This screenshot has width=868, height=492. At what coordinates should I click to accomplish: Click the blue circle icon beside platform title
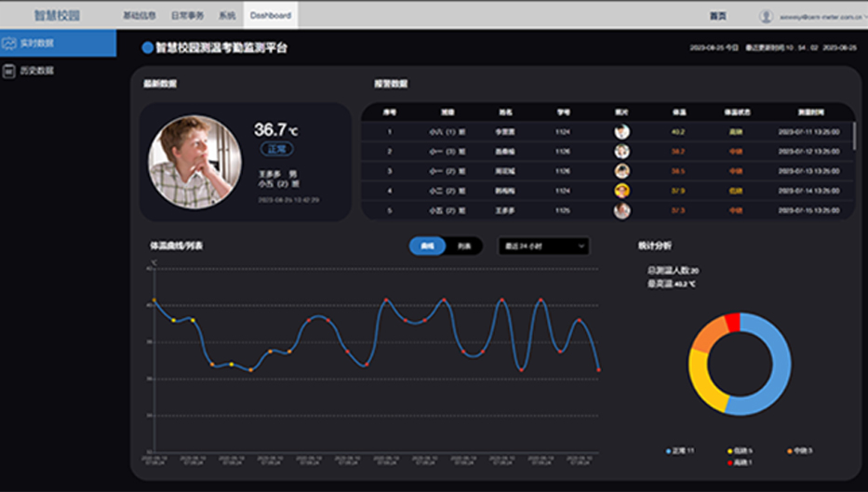coord(147,47)
